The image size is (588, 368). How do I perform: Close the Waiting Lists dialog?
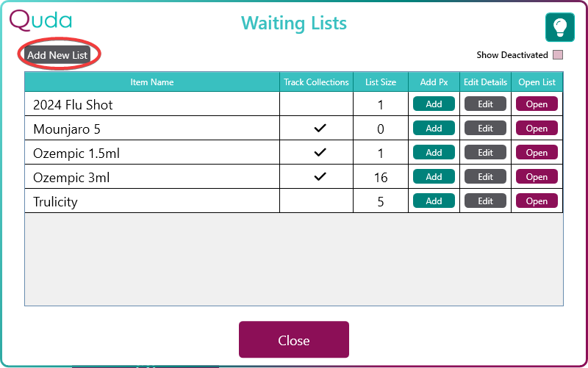(293, 339)
